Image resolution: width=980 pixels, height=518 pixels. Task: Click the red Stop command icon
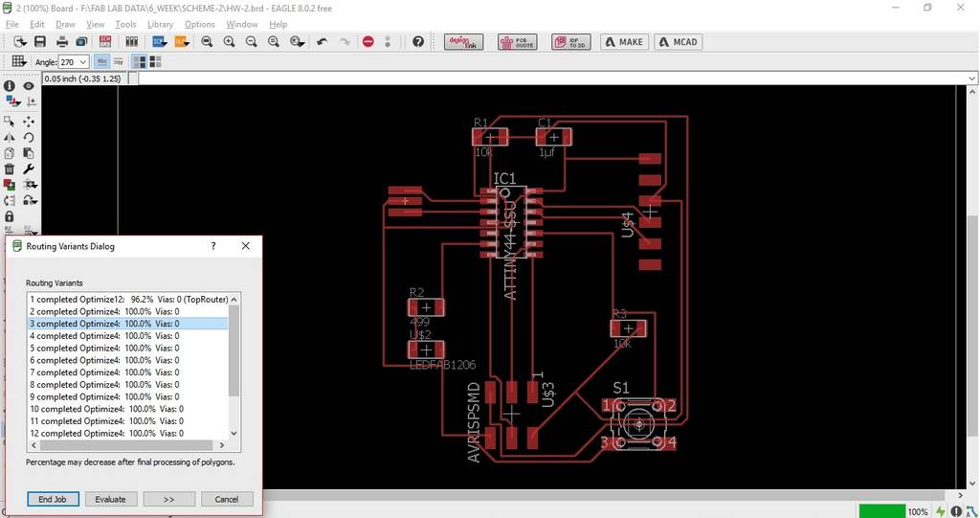click(368, 42)
